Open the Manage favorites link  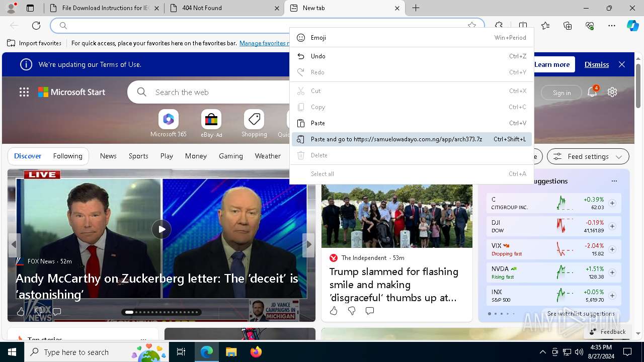click(264, 43)
